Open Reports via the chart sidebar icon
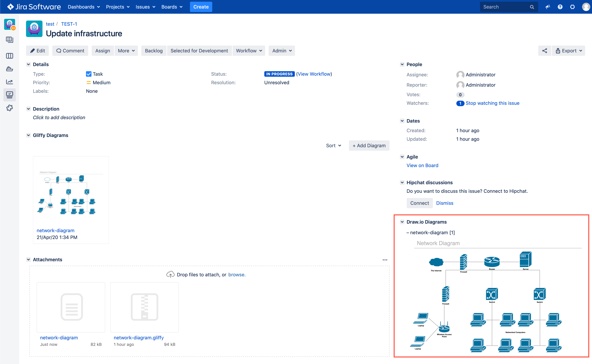 (x=10, y=82)
